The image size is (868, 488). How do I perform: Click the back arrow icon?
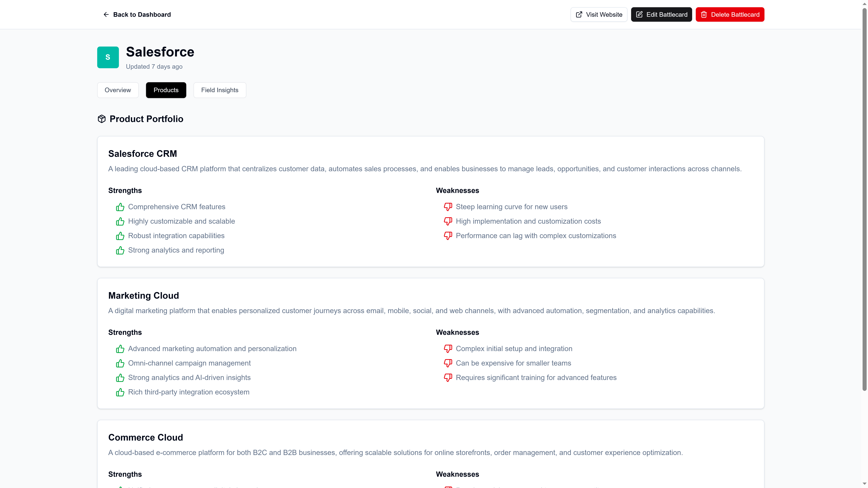(106, 14)
